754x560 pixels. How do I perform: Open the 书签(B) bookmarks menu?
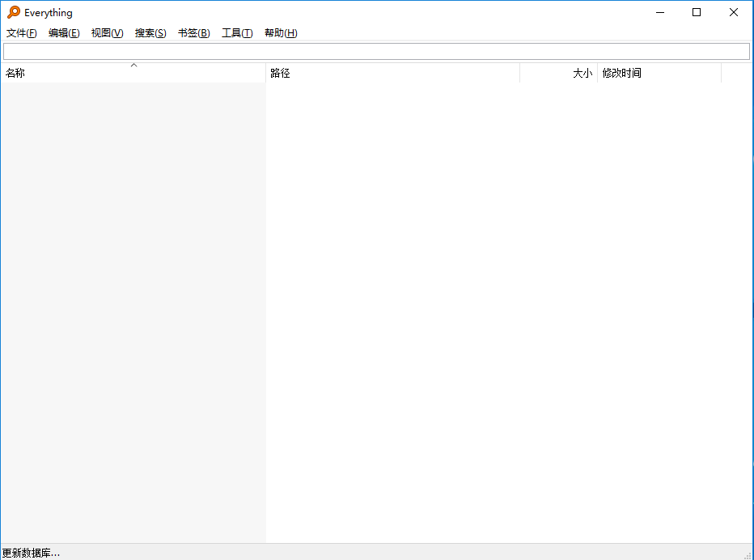coord(193,33)
